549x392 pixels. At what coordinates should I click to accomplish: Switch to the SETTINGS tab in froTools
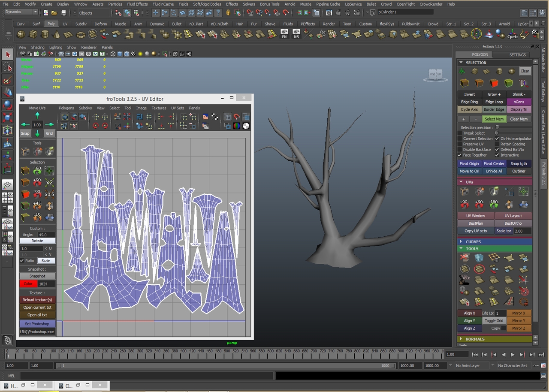(x=517, y=55)
